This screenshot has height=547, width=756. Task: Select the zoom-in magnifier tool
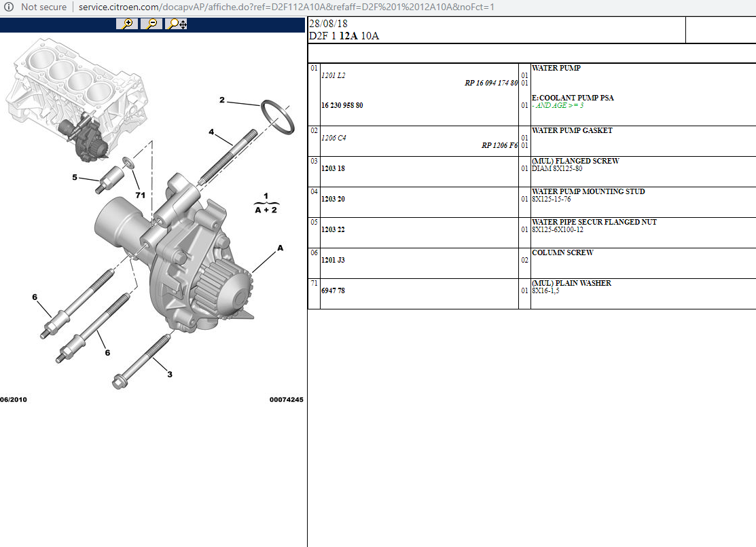(126, 23)
